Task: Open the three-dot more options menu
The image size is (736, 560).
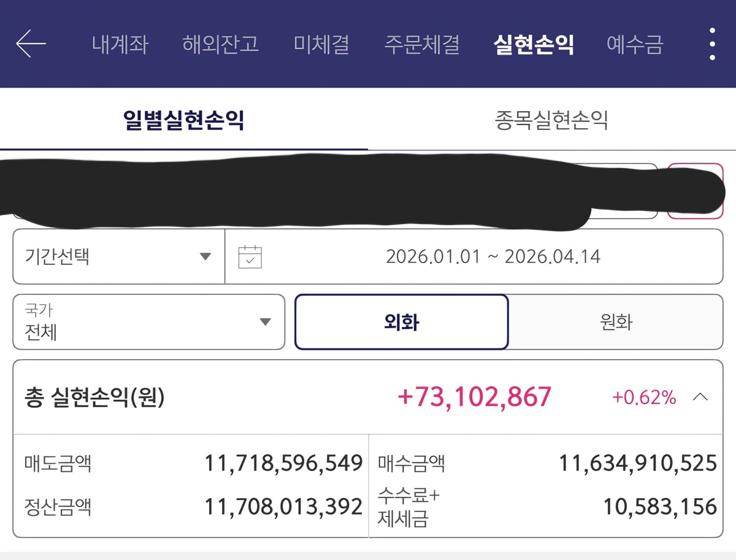Action: 712,44
